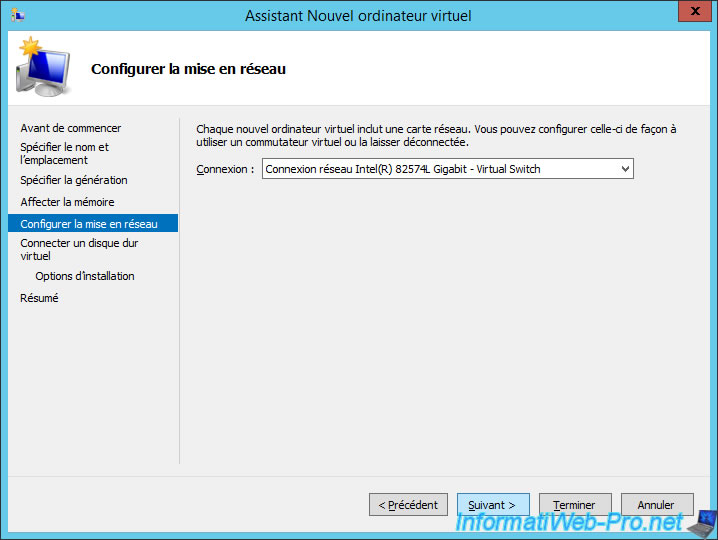Jump to the Affecter la mémoire step

tap(67, 202)
